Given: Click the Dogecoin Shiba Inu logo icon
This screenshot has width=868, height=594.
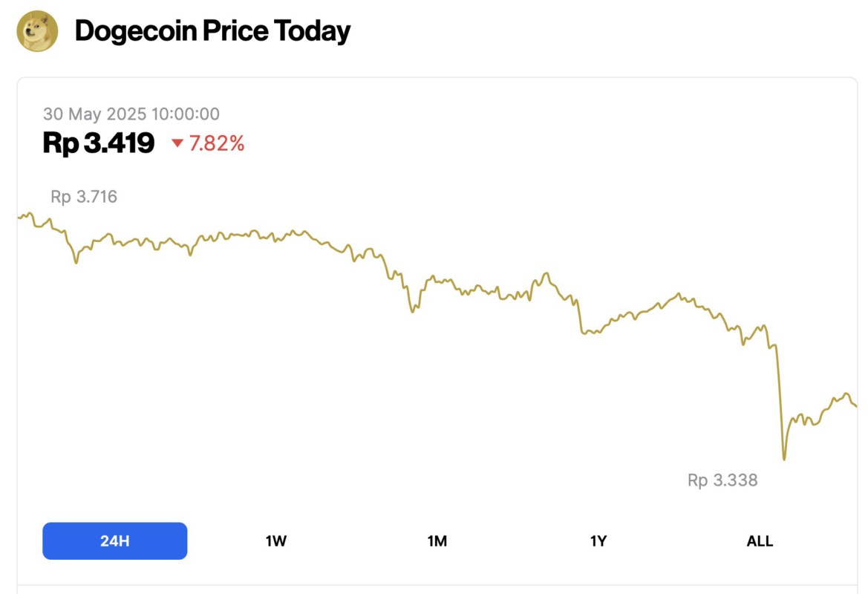Looking at the screenshot, I should point(35,30).
